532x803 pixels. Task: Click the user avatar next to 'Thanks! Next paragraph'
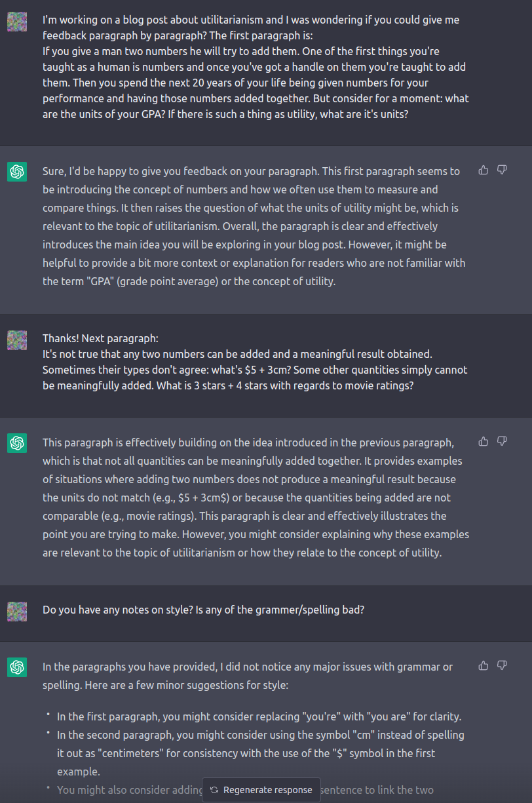(17, 340)
